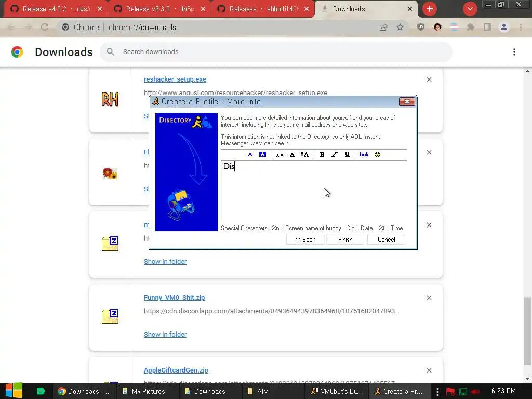Viewport: 532px width, 399px height.
Task: Switch to the Releases abbodi1406 tab
Action: pyautogui.click(x=263, y=9)
